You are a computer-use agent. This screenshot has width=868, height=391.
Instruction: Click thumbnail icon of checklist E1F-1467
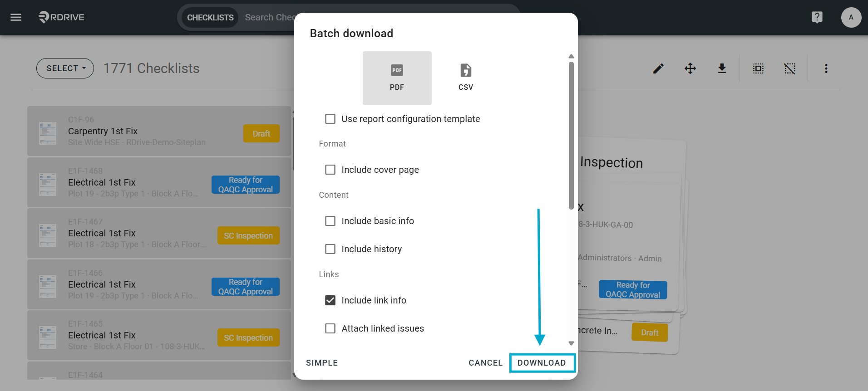(48, 235)
